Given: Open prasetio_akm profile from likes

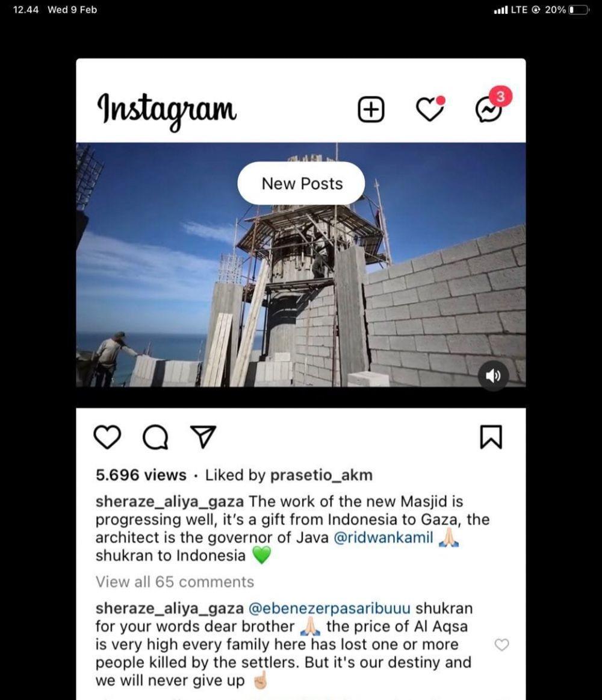Looking at the screenshot, I should tap(321, 475).
